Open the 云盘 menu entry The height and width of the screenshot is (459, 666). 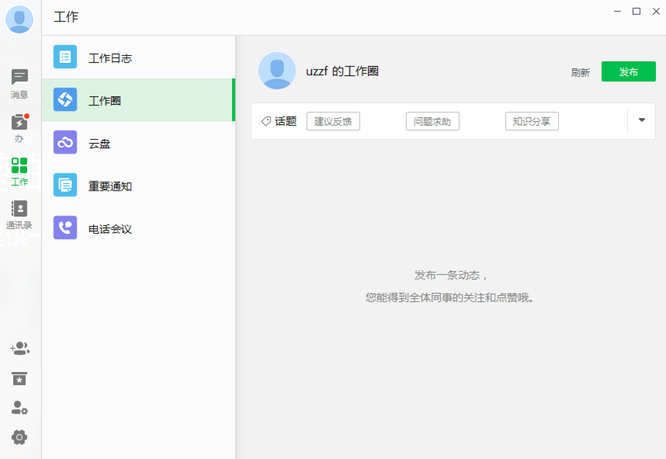[x=138, y=142]
